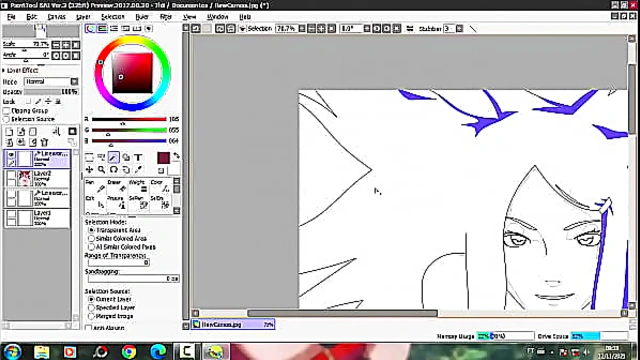Viewport: 640px width, 360px height.
Task: Delete the selected layer with trash icon
Action: pos(44,142)
